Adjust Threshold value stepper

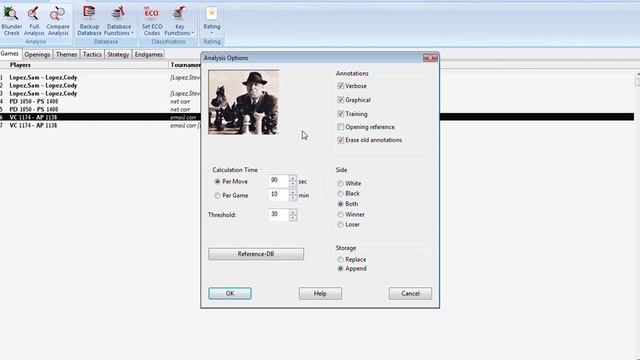tap(293, 214)
